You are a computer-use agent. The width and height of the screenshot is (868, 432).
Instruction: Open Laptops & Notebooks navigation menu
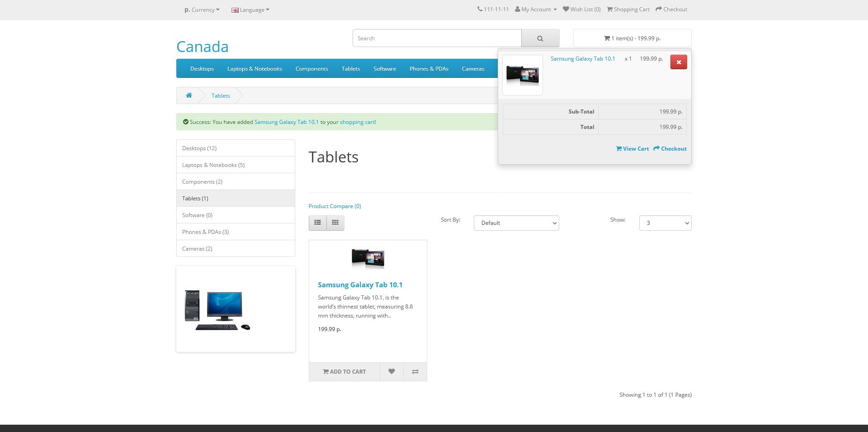click(x=255, y=69)
